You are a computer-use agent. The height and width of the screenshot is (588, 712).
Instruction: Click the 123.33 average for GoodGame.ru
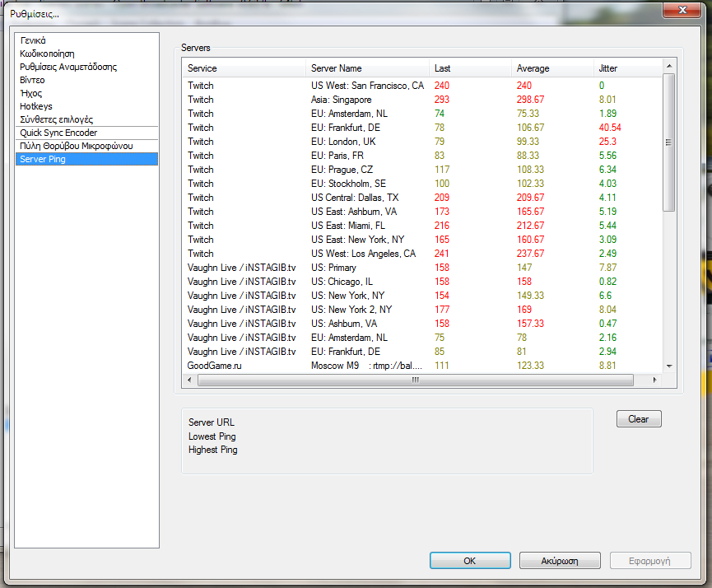[x=530, y=366]
